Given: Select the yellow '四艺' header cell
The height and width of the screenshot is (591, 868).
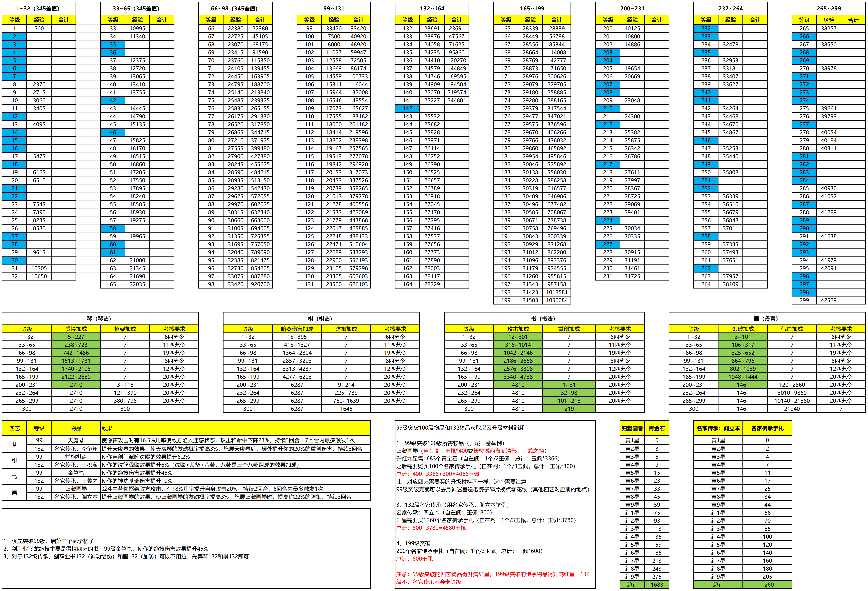Looking at the screenshot, I should pos(15,428).
